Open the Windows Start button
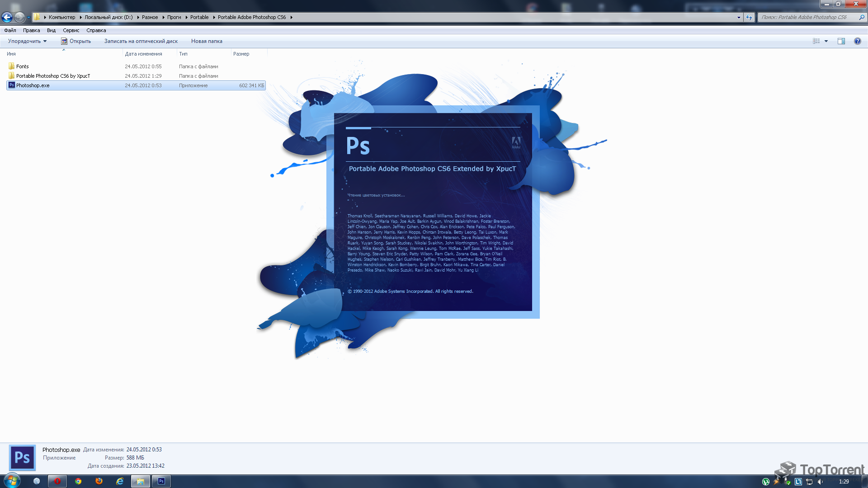The width and height of the screenshot is (868, 488). (12, 481)
